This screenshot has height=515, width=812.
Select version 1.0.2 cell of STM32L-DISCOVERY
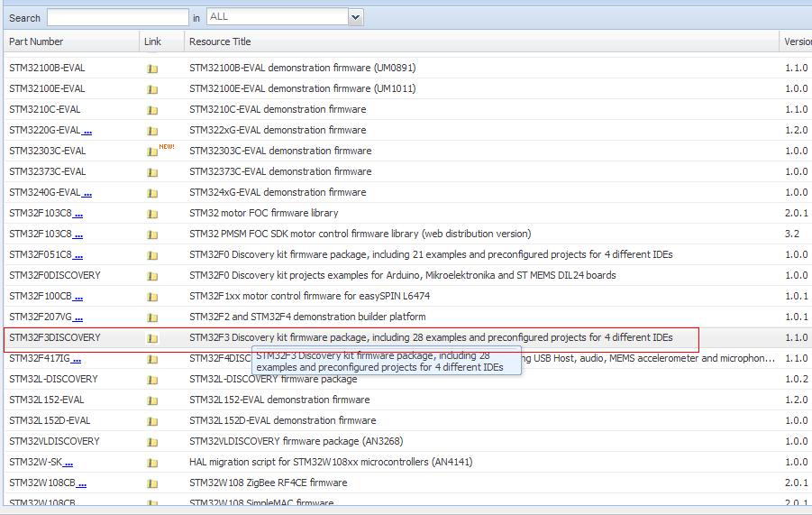pyautogui.click(x=797, y=379)
